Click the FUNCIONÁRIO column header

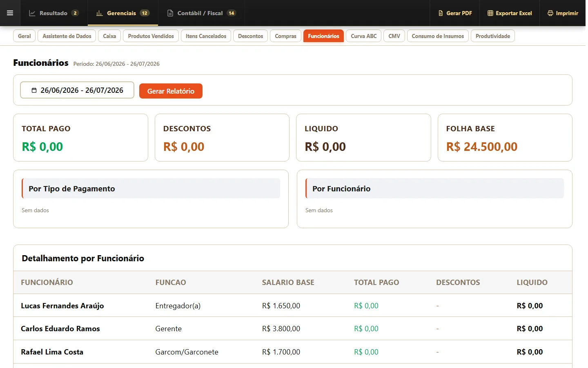(x=47, y=282)
